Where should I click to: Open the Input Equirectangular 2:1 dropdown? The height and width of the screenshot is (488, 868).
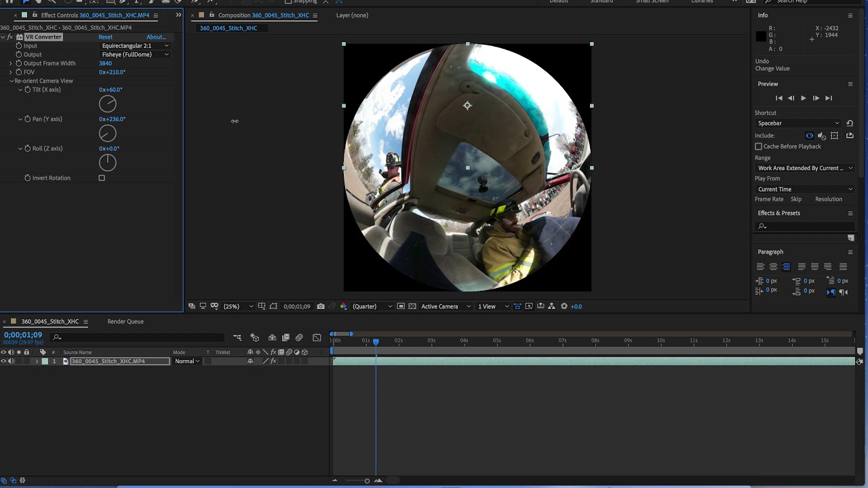(135, 45)
